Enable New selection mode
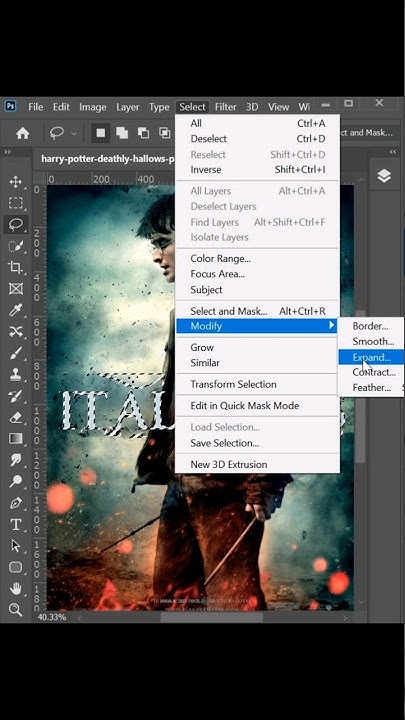This screenshot has width=405, height=720. click(101, 133)
